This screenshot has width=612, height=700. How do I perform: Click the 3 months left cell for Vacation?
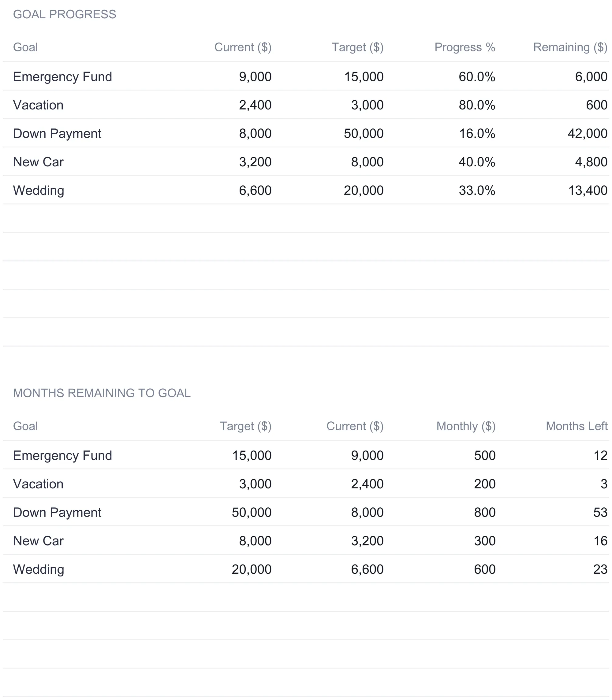(604, 484)
